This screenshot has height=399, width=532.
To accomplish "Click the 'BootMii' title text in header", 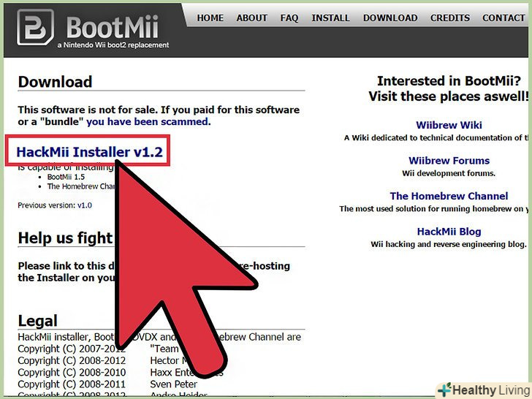I will point(113,27).
